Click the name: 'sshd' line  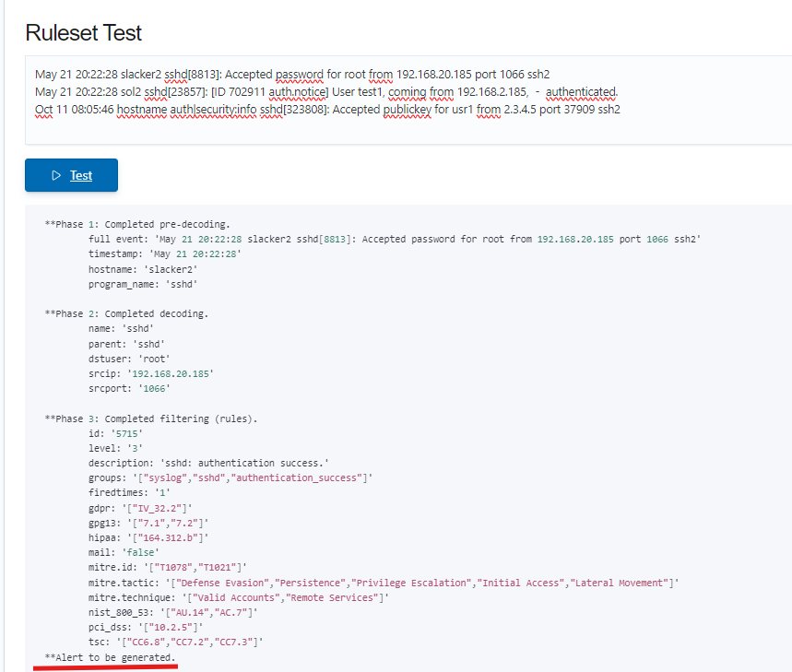[x=121, y=329]
